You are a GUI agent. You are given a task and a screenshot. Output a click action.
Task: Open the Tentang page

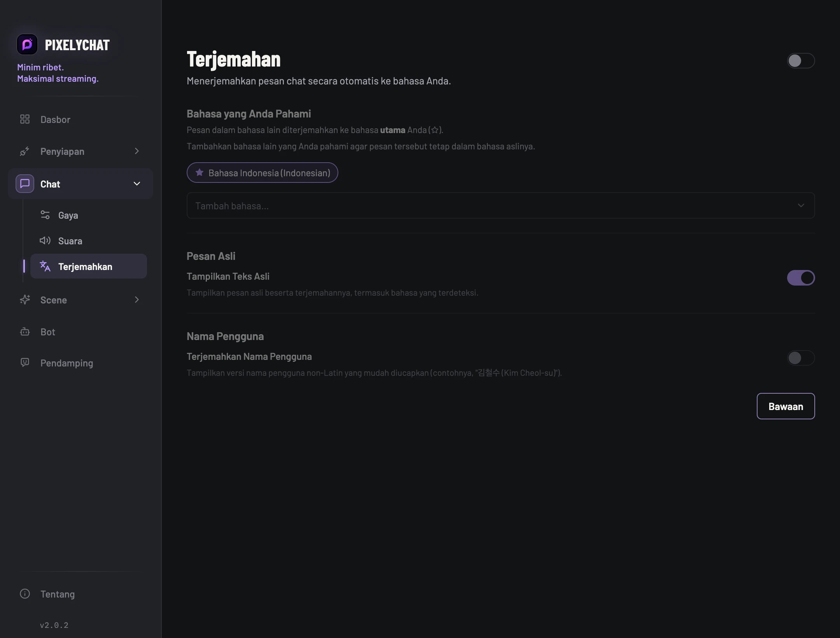(80, 594)
